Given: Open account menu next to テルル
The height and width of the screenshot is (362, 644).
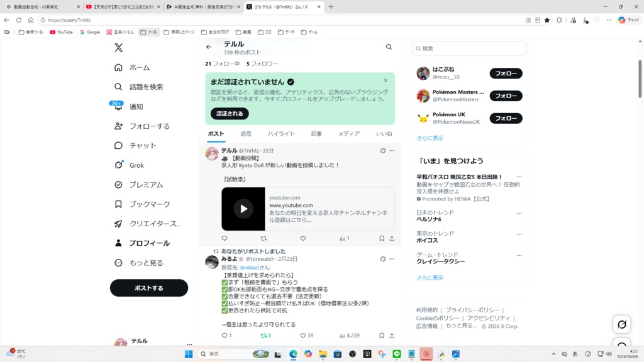Looking at the screenshot, I should 189,344.
